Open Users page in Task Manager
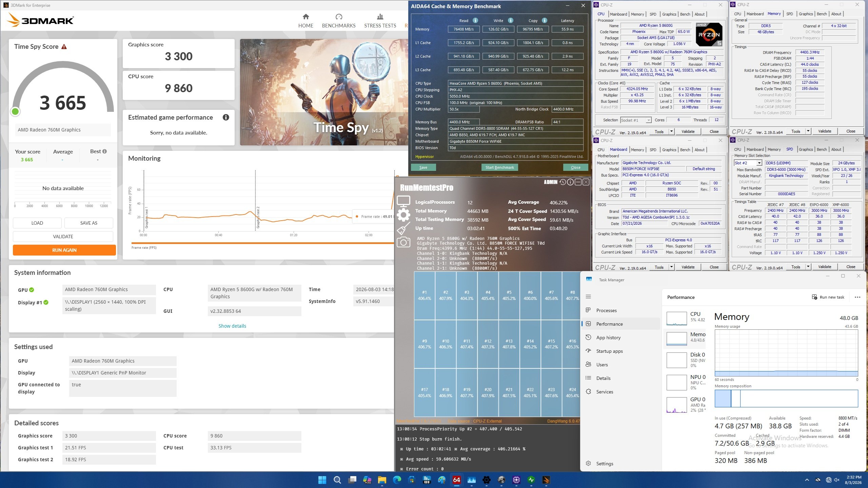The height and width of the screenshot is (488, 868). click(x=620, y=365)
